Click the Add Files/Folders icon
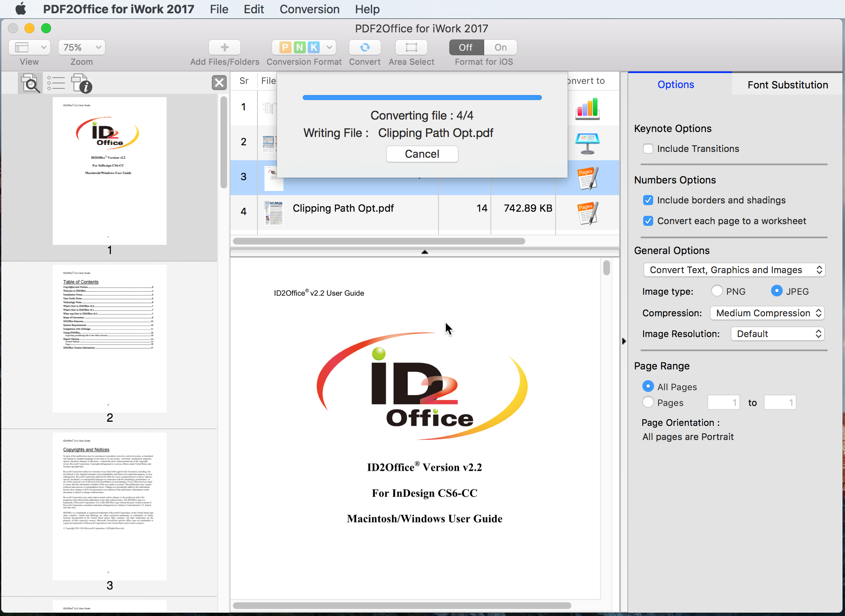This screenshot has height=616, width=845. pos(224,47)
